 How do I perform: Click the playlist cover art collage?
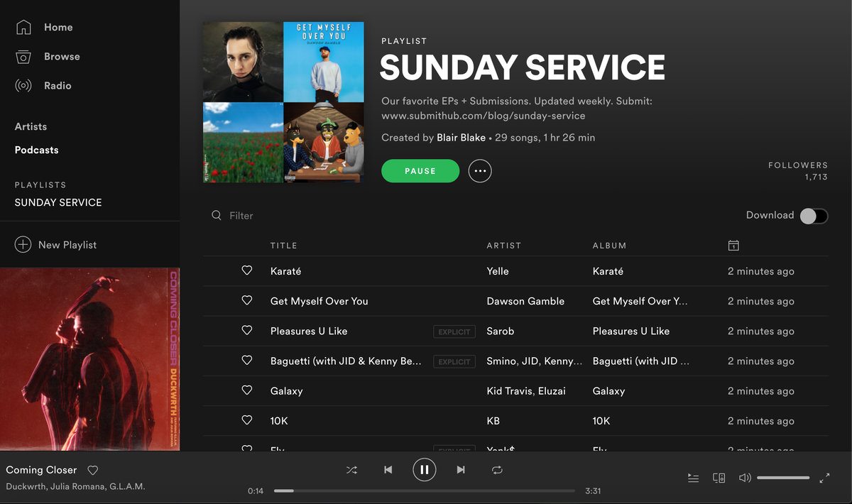pyautogui.click(x=283, y=102)
